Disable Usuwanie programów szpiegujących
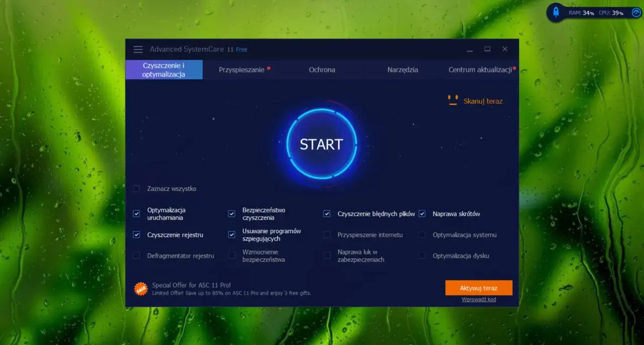Viewport: 644px width, 345px height. tap(231, 235)
